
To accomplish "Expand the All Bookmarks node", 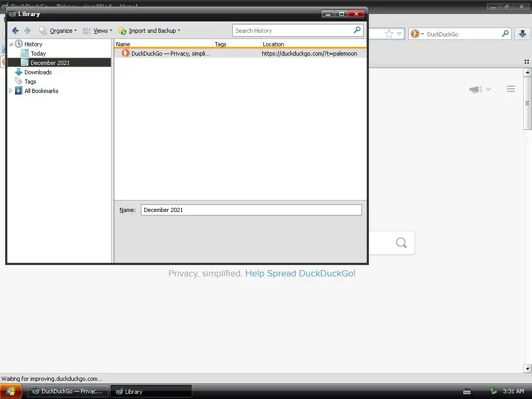I will pos(10,90).
